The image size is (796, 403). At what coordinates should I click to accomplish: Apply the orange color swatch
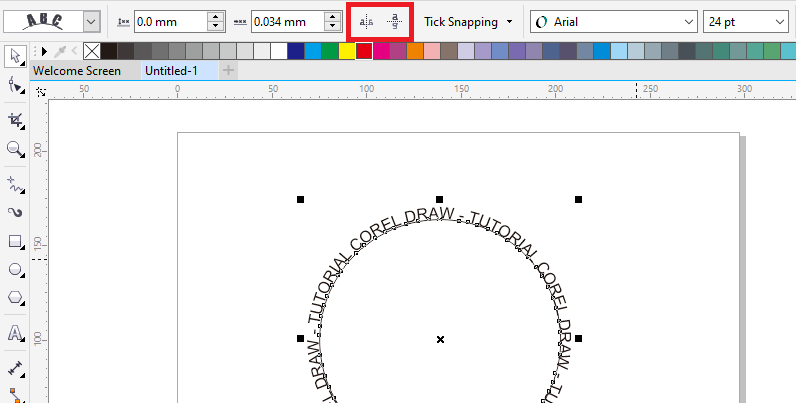click(x=415, y=51)
